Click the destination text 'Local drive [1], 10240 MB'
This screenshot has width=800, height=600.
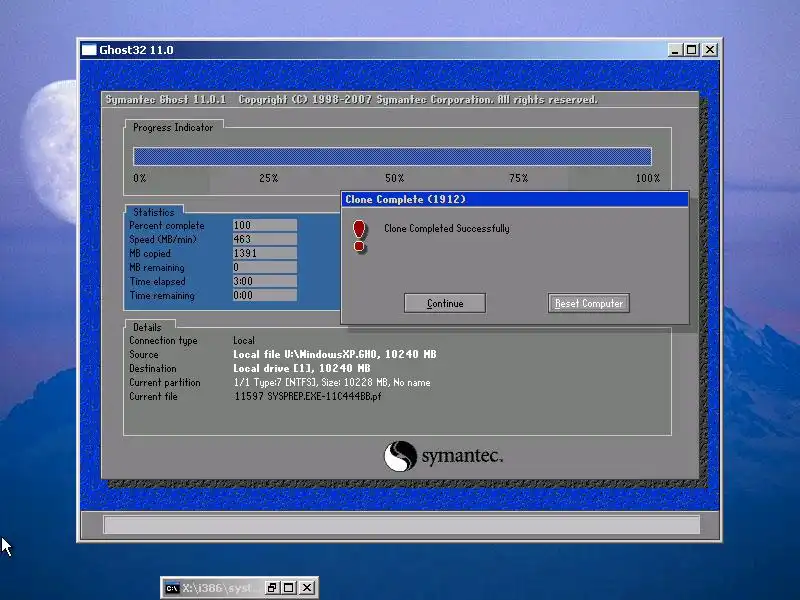tap(302, 368)
